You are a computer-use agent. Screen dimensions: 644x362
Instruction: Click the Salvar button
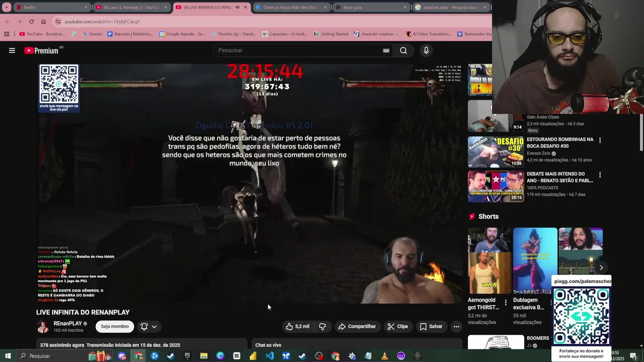coord(431,326)
